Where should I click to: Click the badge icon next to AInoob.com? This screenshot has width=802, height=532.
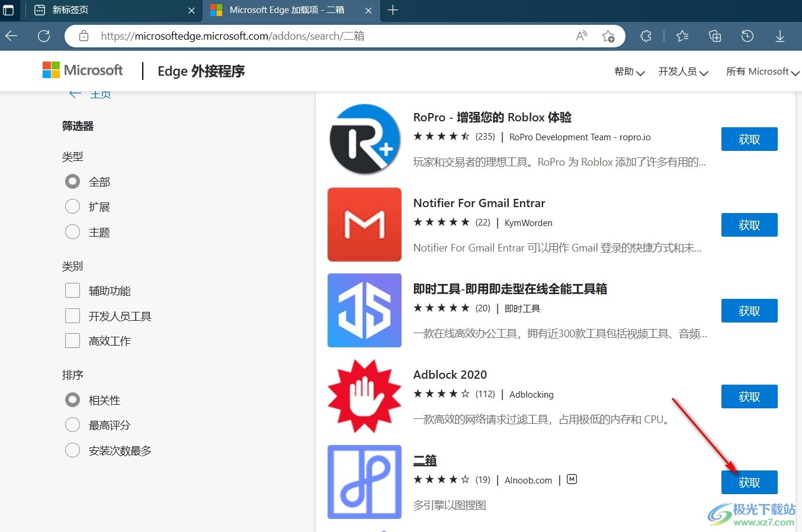pyautogui.click(x=572, y=479)
